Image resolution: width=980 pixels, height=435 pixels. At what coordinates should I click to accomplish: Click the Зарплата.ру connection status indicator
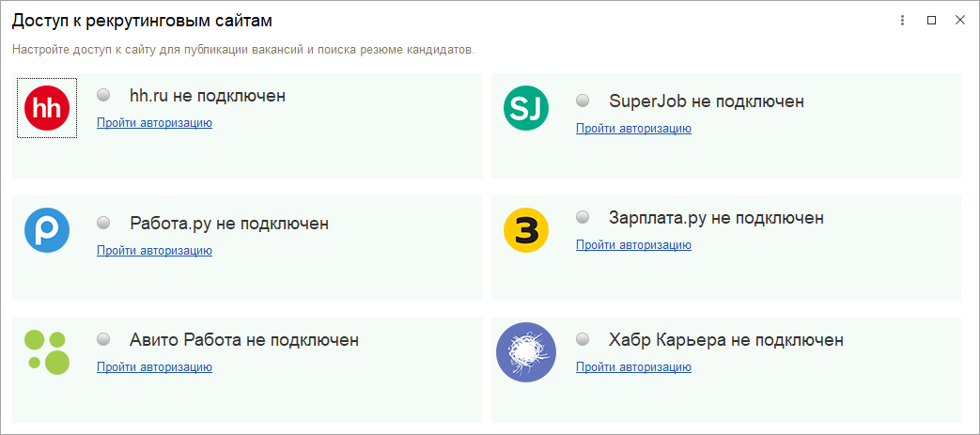[x=583, y=217]
